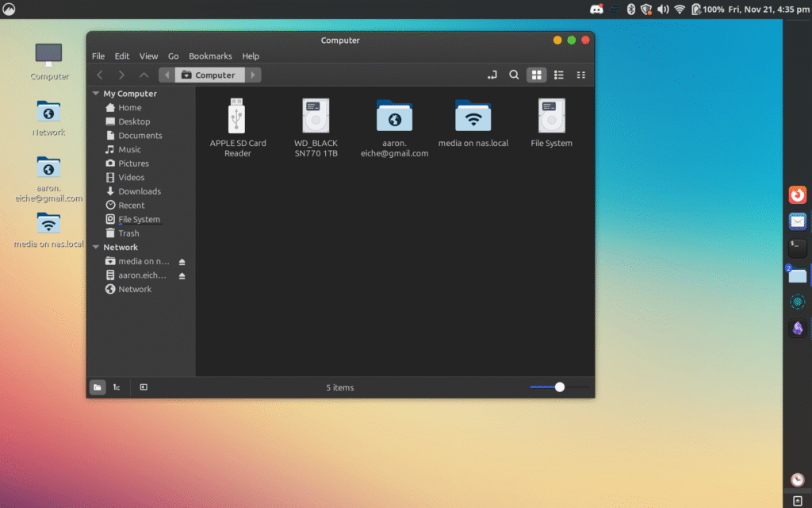812x508 pixels.
Task: Switch to compact view
Action: click(581, 75)
